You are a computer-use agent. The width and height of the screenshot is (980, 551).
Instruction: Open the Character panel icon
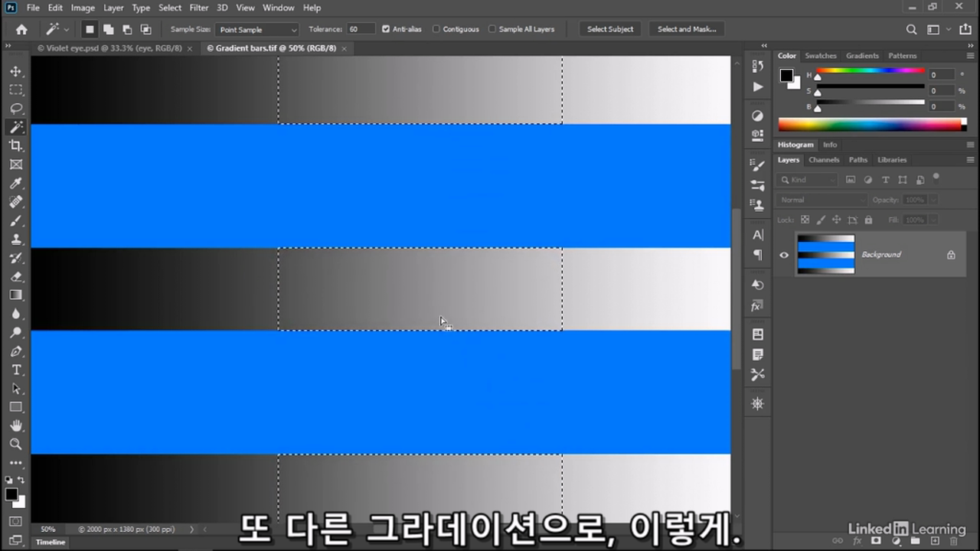click(x=758, y=235)
